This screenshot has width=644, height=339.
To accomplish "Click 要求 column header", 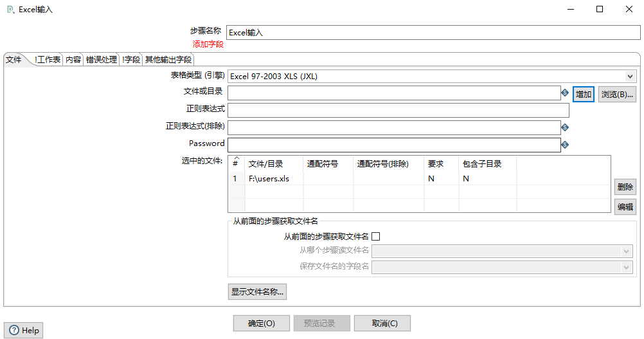I will (442, 163).
